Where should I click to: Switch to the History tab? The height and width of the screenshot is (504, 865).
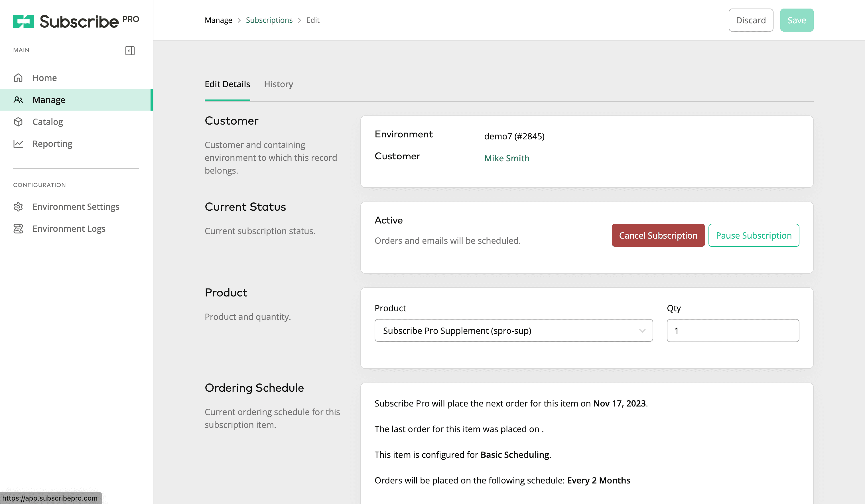(278, 84)
